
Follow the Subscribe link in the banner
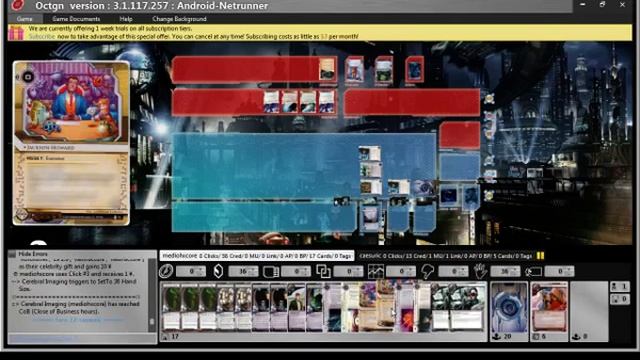click(x=42, y=36)
